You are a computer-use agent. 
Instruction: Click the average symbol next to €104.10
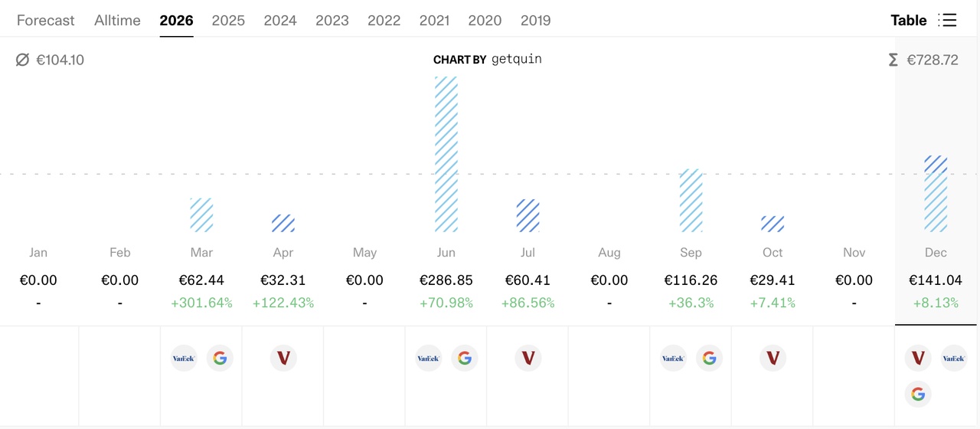point(22,60)
